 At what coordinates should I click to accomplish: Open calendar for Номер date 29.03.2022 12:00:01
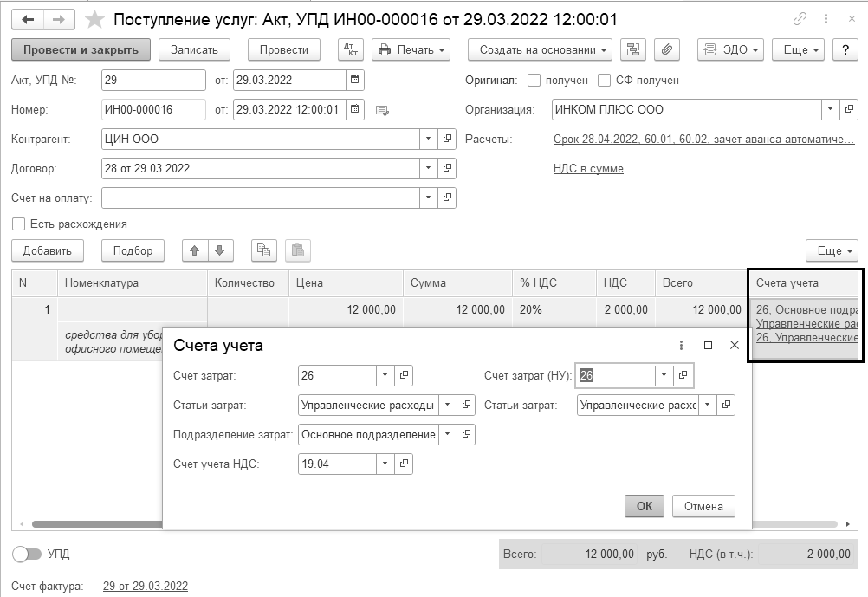click(x=355, y=109)
